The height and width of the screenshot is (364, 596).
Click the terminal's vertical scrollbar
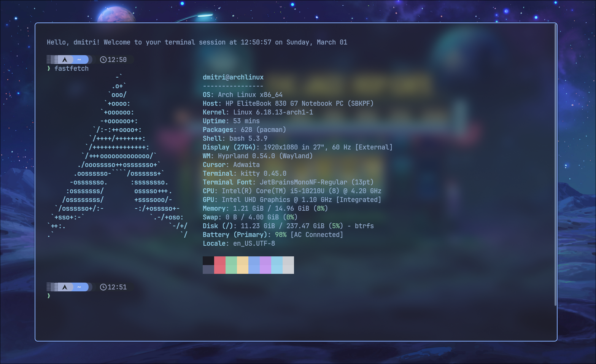[555, 164]
